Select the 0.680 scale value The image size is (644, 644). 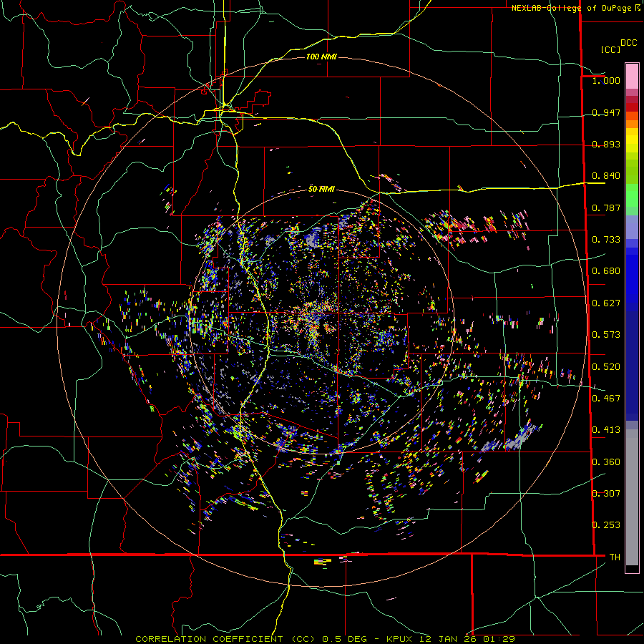click(x=606, y=271)
